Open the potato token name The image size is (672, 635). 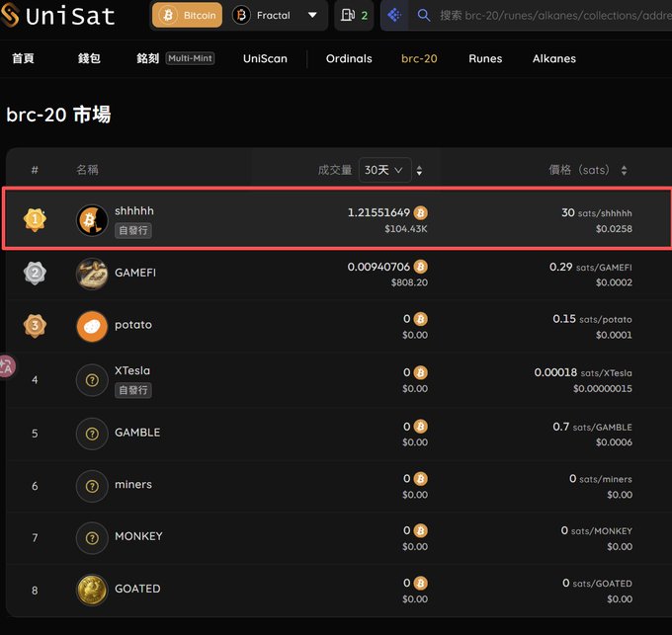pos(133,325)
